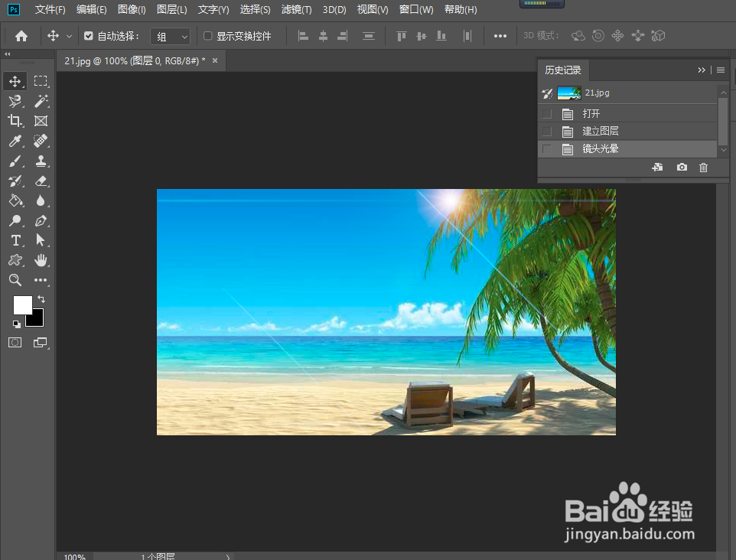Align bottom edges in options bar

(441, 36)
